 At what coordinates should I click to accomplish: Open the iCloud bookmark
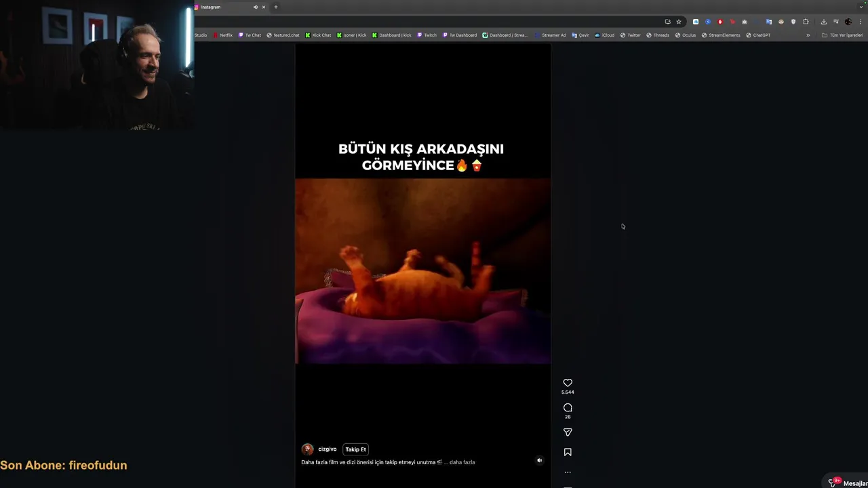[x=605, y=35]
